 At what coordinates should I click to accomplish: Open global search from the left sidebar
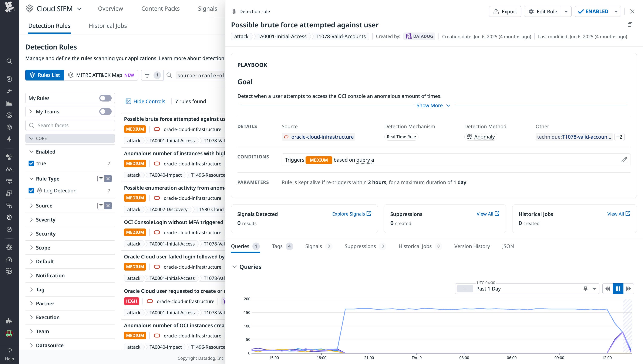click(9, 61)
